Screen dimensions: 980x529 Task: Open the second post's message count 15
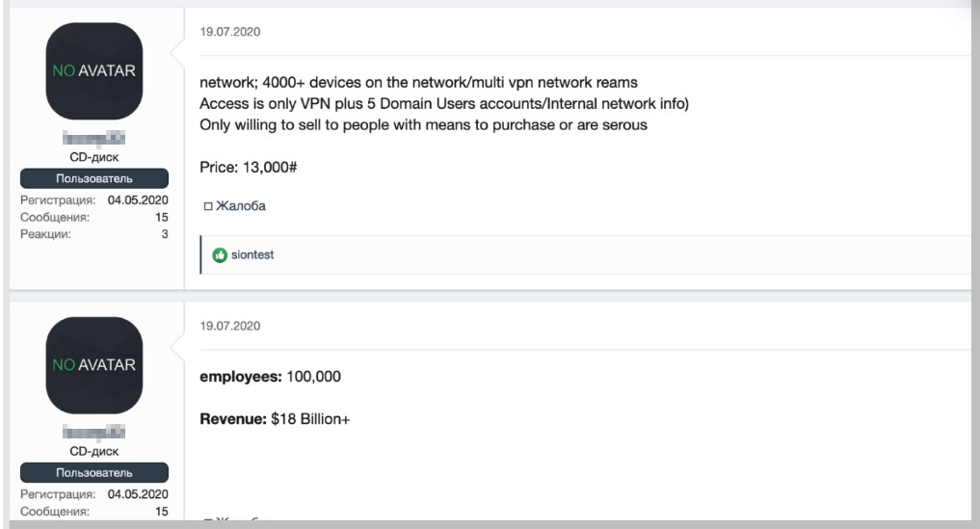162,512
